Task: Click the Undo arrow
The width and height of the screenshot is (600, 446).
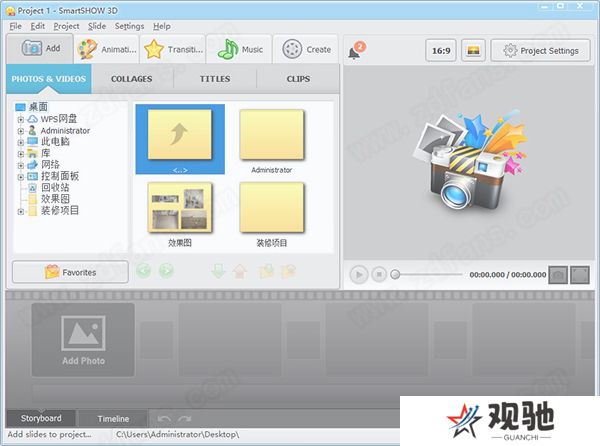Action: coord(164,419)
